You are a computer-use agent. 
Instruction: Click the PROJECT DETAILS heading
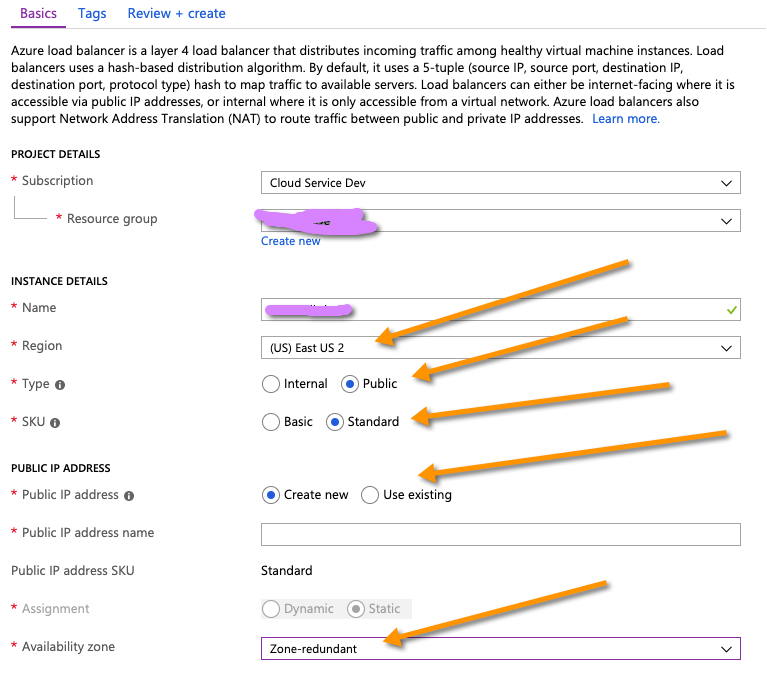56,155
